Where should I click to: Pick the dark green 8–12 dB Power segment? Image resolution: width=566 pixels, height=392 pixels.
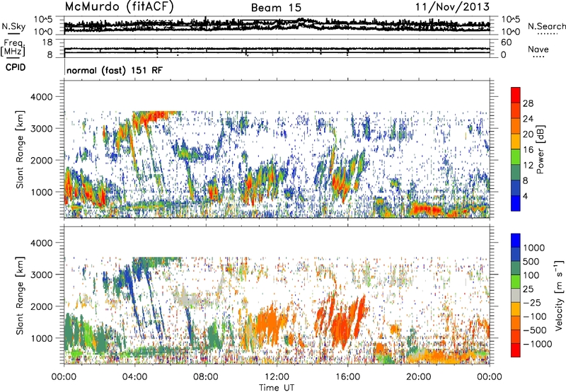[x=516, y=173]
